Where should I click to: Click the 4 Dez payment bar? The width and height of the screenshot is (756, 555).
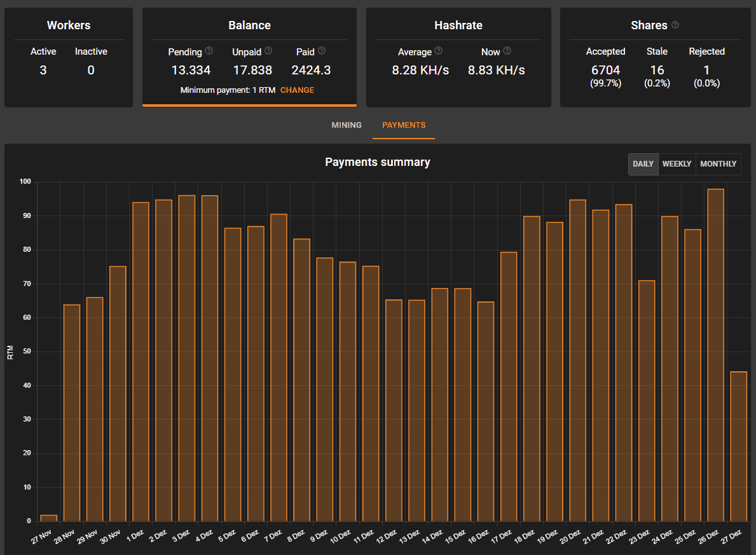click(210, 359)
